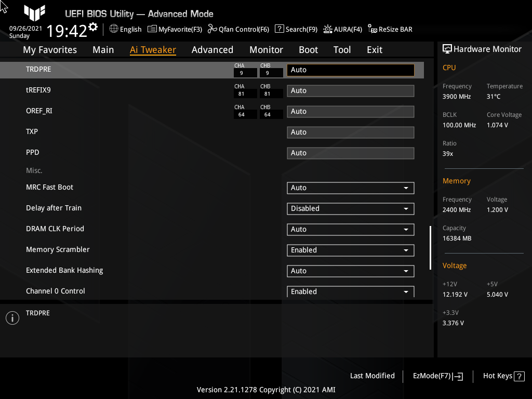Open the MRC Fast Boot dropdown
The width and height of the screenshot is (532, 399).
point(350,188)
